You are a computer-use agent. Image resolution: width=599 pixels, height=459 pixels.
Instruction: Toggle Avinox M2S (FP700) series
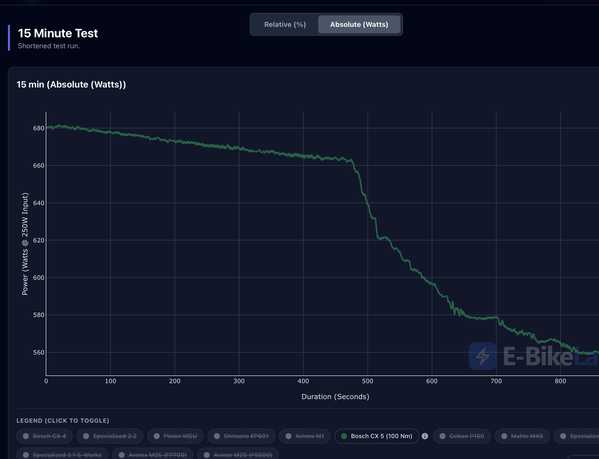(x=153, y=455)
